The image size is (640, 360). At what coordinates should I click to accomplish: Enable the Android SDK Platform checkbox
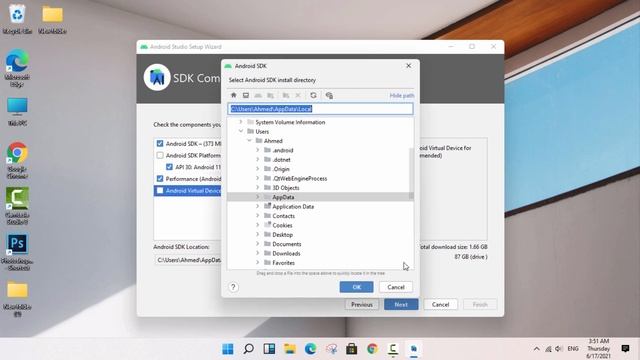point(160,156)
